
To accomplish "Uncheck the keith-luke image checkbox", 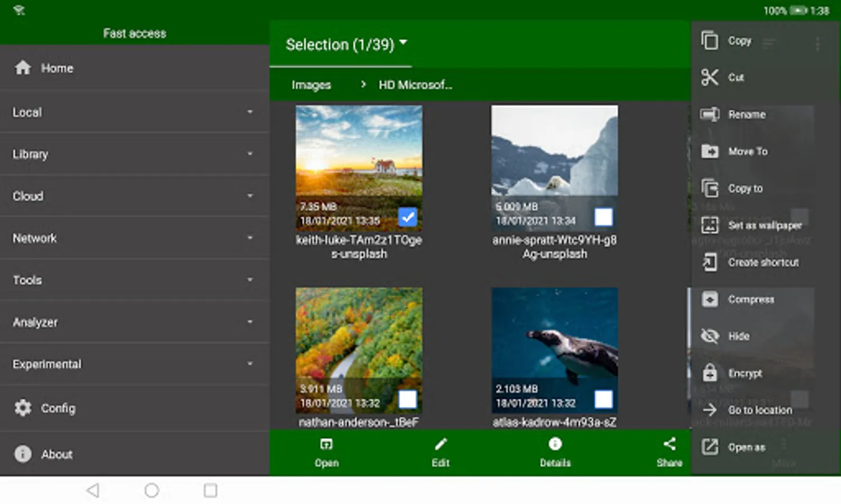I will pos(407,217).
